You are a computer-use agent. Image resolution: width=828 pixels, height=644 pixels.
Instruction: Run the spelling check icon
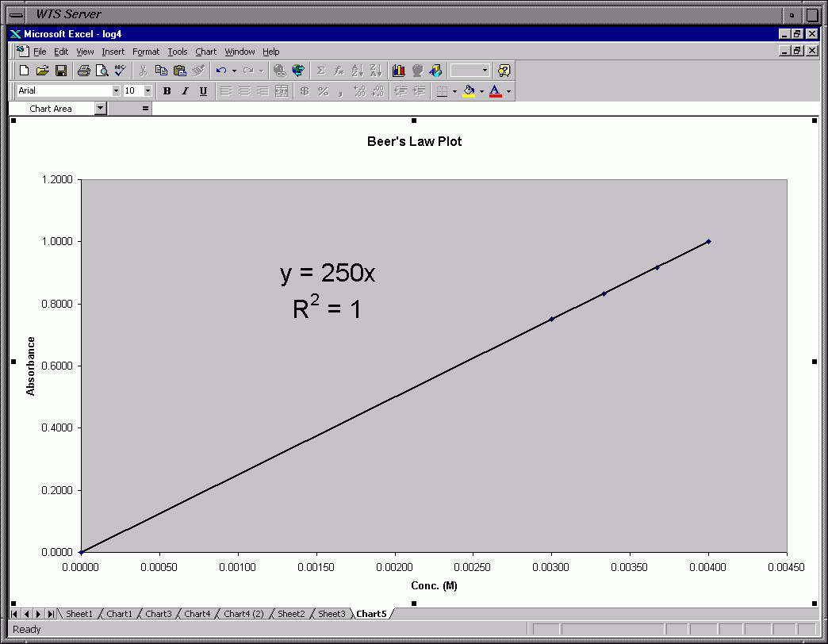[x=120, y=71]
